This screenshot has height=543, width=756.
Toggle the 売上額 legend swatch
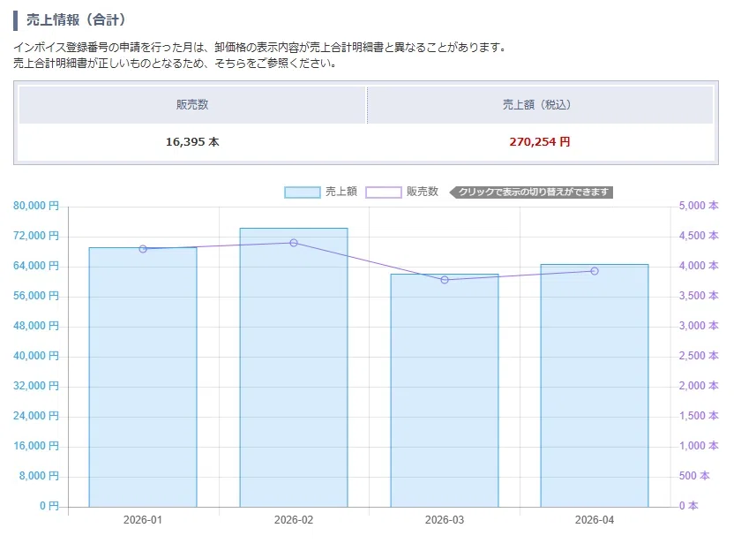[x=303, y=192]
